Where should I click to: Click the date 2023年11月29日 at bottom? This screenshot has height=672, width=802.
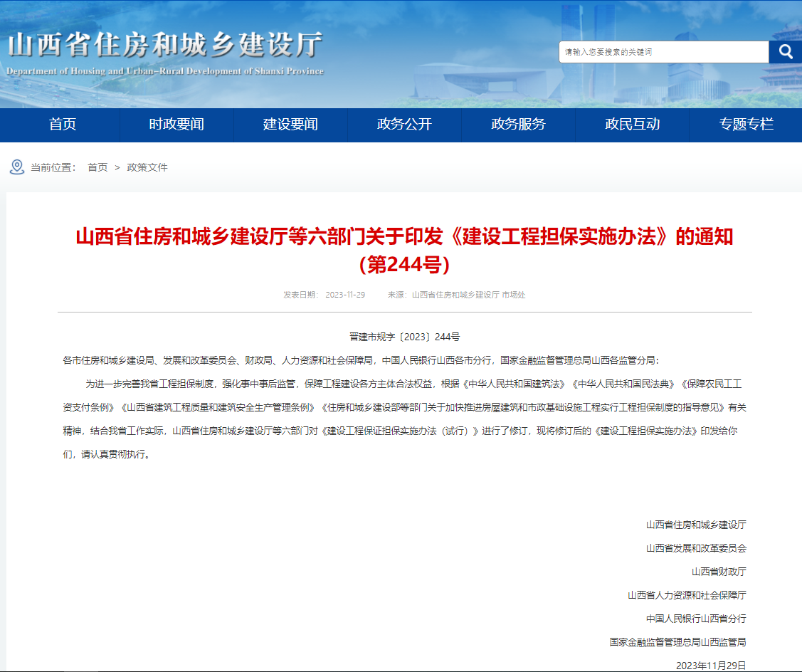point(712,663)
